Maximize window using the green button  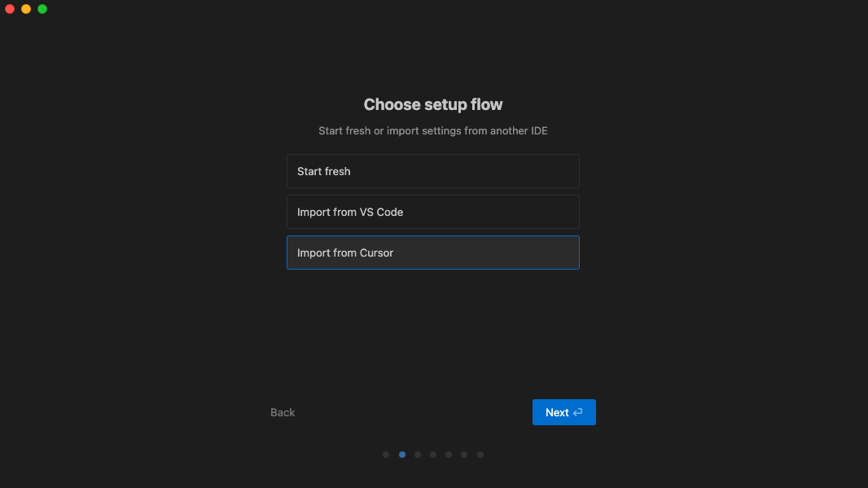pyautogui.click(x=42, y=9)
